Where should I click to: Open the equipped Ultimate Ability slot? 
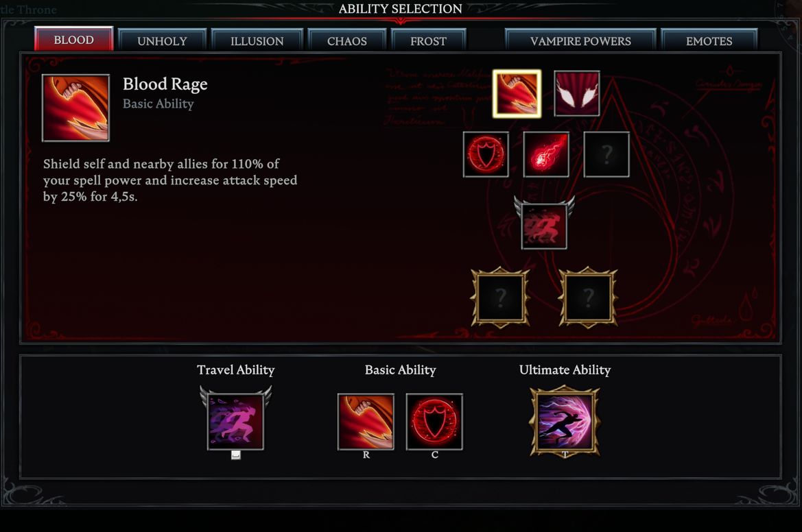pyautogui.click(x=565, y=422)
